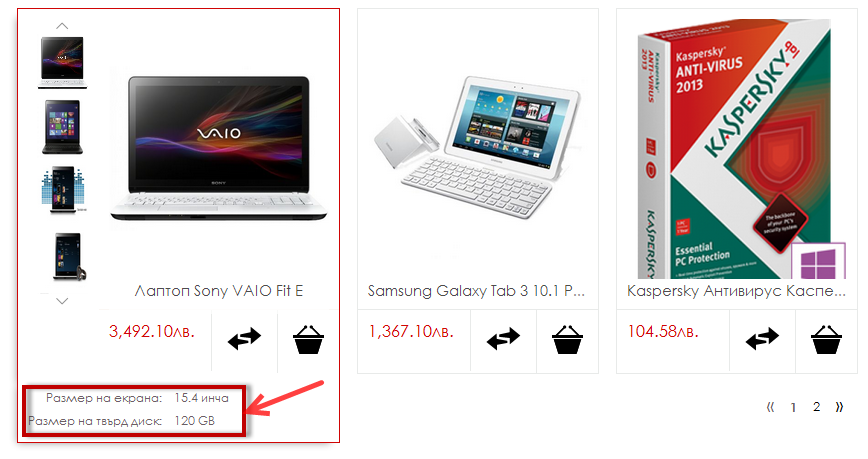Click previous page double arrow
This screenshot has height=459, width=868.
coord(770,408)
